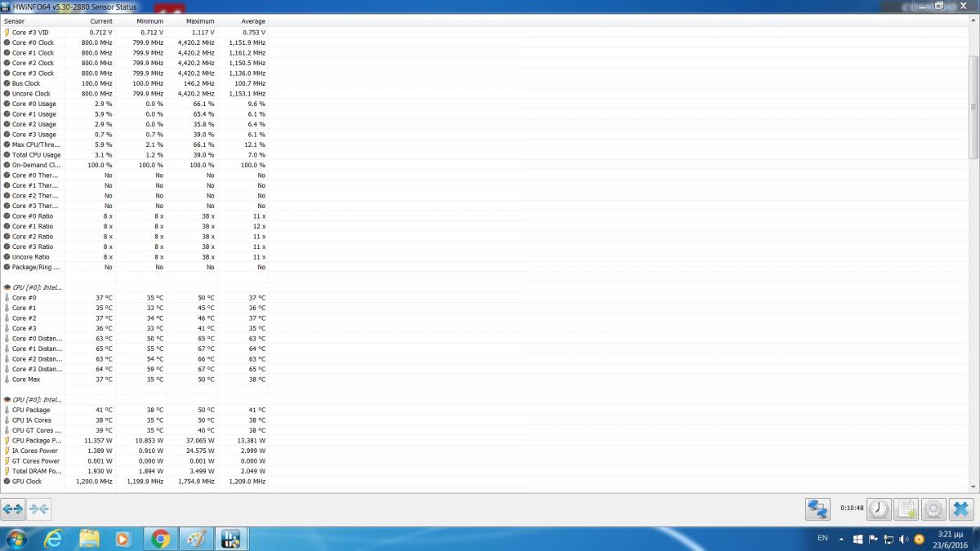This screenshot has width=980, height=551.
Task: Click the 146.2 MHz Bus Clock maximum
Action: [x=200, y=83]
